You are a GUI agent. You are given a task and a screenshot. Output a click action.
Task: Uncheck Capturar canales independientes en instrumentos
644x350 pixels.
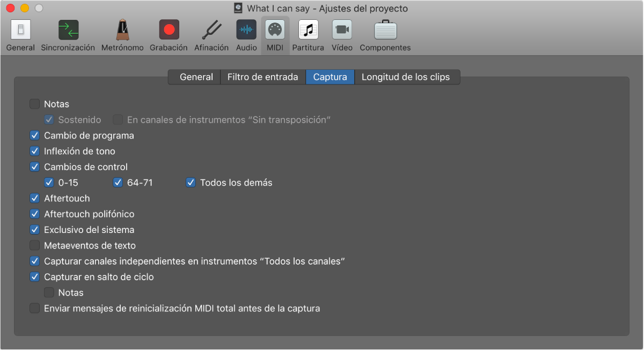(x=35, y=261)
